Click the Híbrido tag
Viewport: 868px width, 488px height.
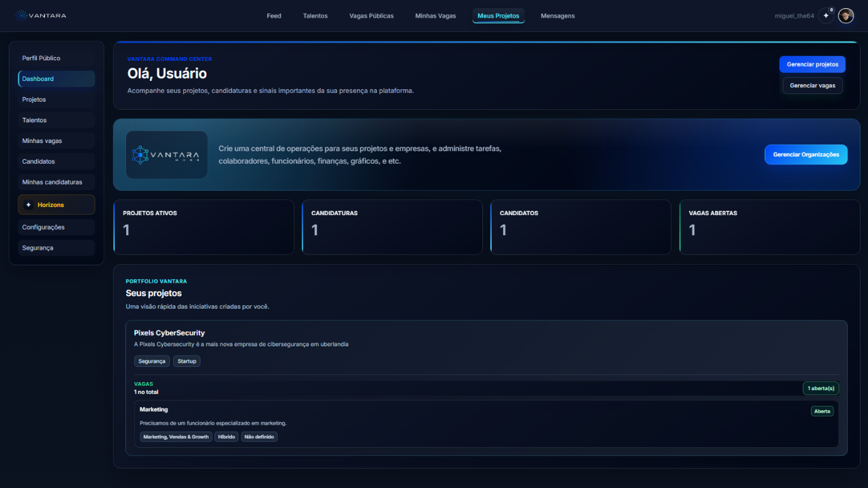click(x=226, y=437)
